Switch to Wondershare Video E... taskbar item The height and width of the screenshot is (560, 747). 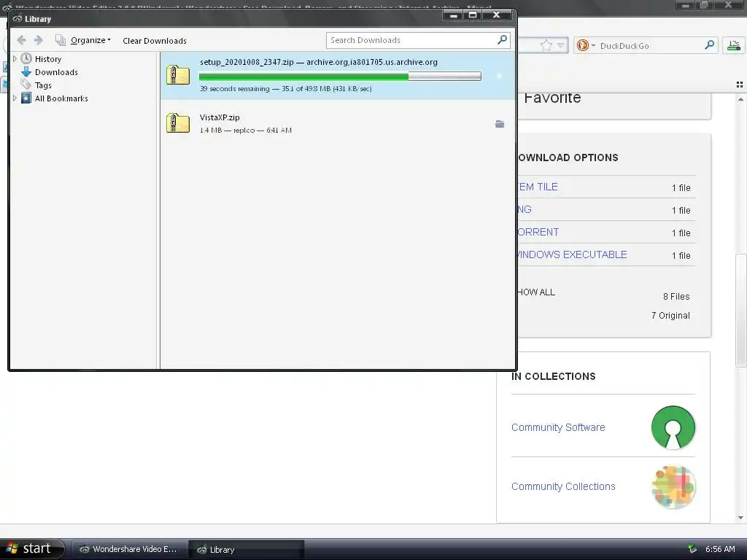(x=128, y=550)
